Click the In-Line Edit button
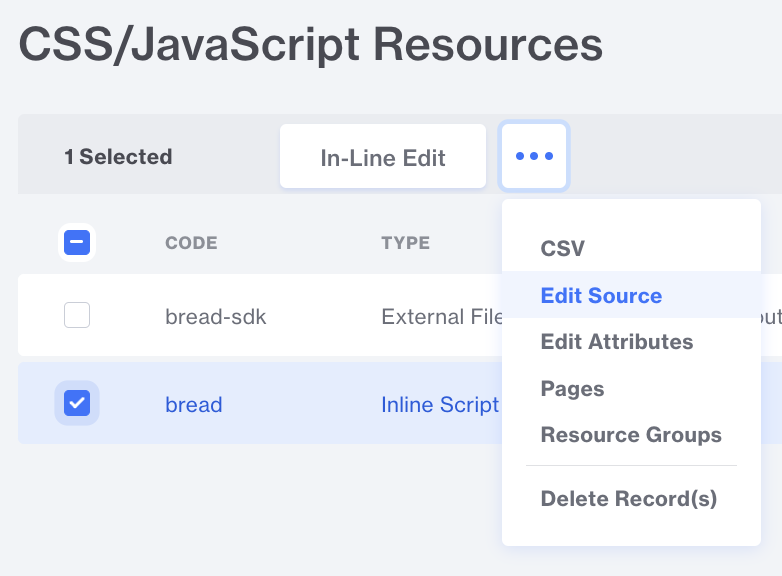The height and width of the screenshot is (576, 782). point(383,157)
